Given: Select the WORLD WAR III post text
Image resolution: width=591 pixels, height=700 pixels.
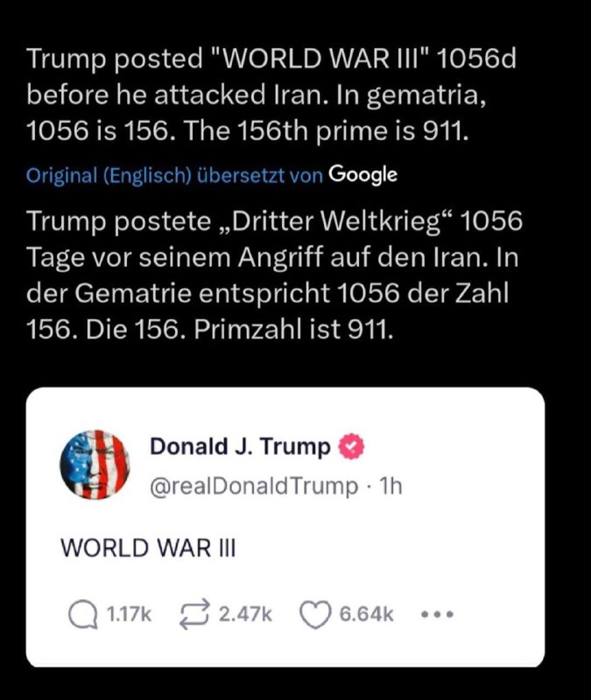Looking at the screenshot, I should (x=148, y=547).
